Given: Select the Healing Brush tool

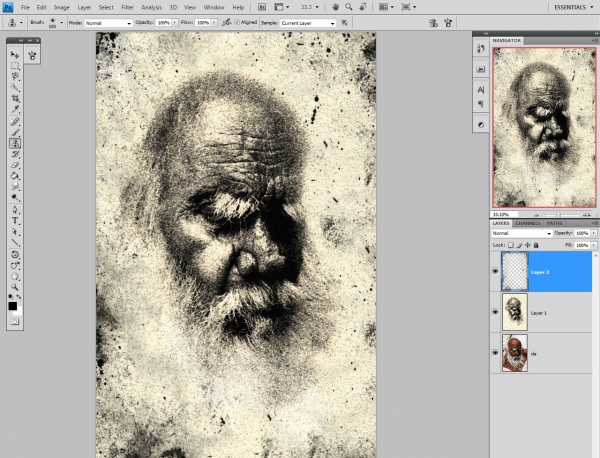Looking at the screenshot, I should click(x=15, y=122).
